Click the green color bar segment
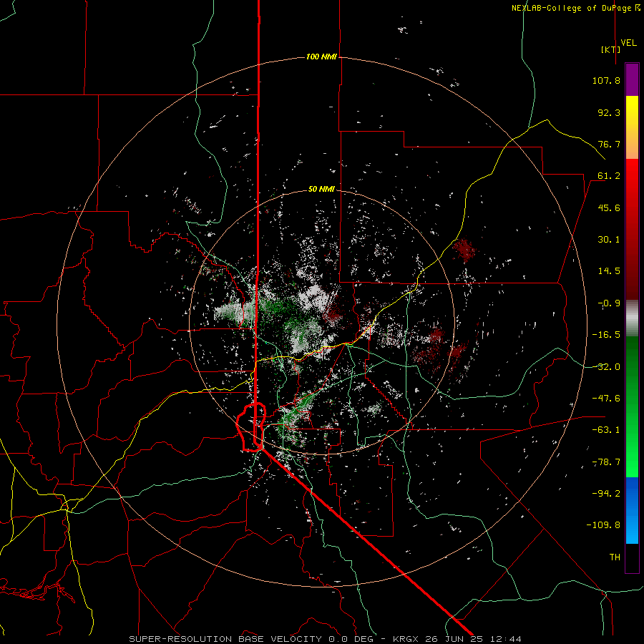 (632, 406)
